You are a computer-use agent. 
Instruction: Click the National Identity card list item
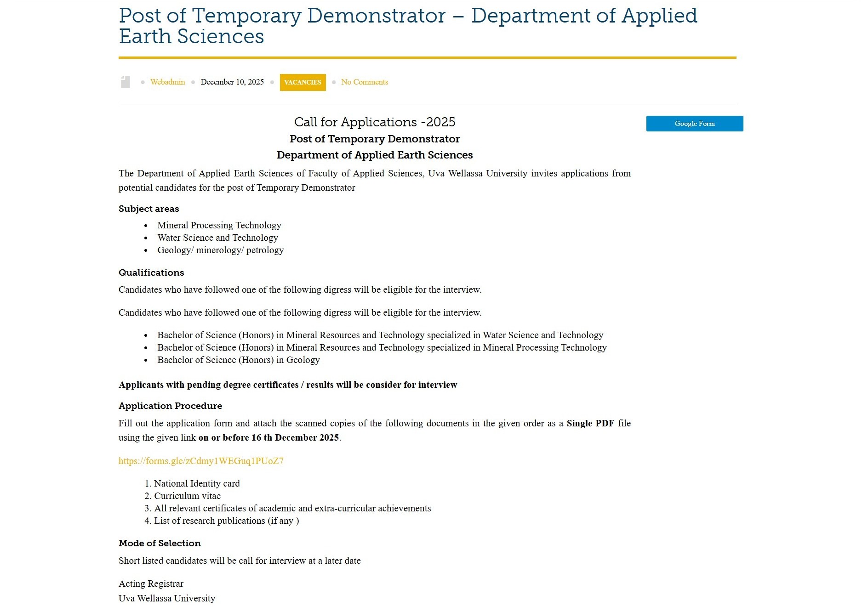click(x=196, y=483)
